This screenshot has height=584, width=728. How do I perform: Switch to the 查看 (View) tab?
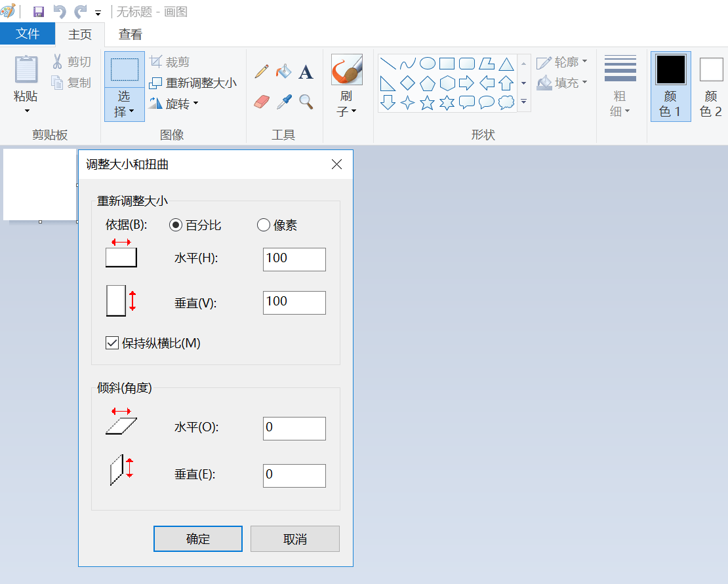[x=129, y=34]
